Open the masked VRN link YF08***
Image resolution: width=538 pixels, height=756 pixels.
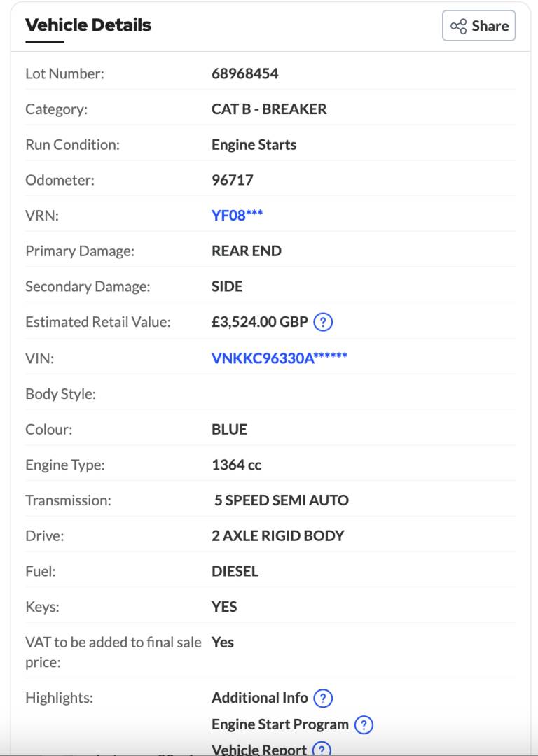237,216
